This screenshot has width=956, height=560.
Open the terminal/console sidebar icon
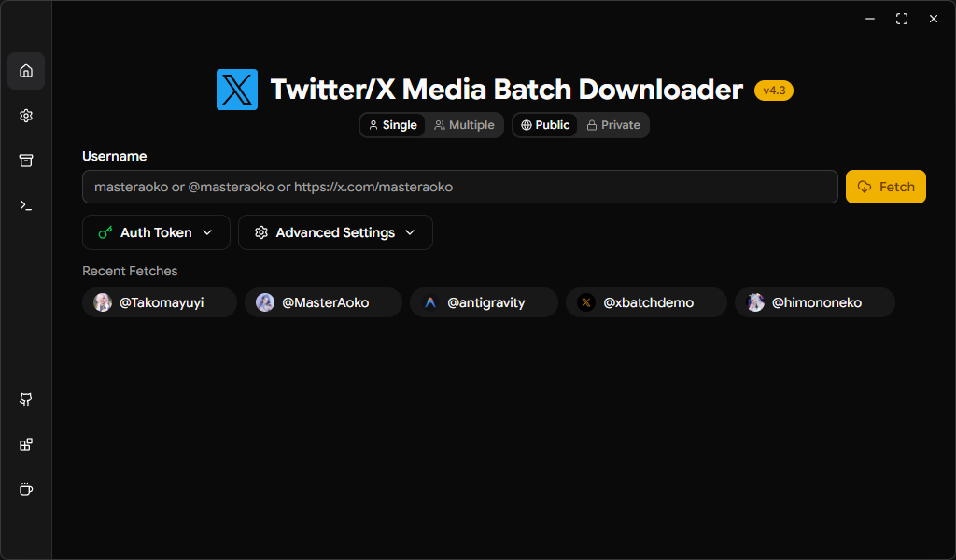25,205
